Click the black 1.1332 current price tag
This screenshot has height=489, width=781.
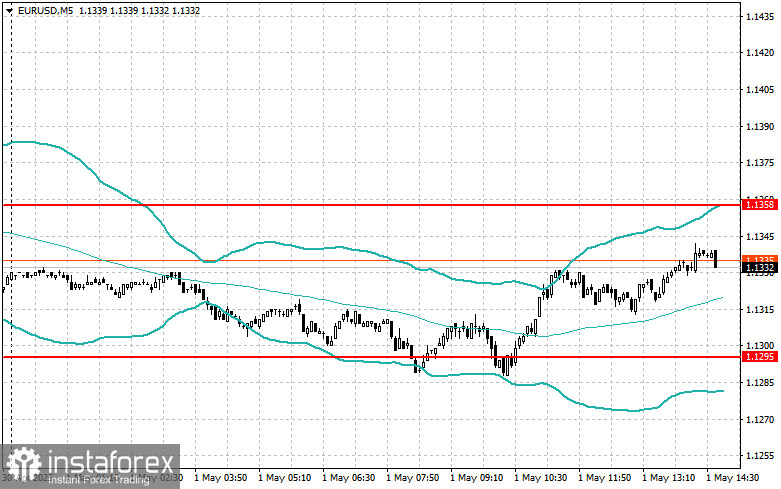pos(760,268)
